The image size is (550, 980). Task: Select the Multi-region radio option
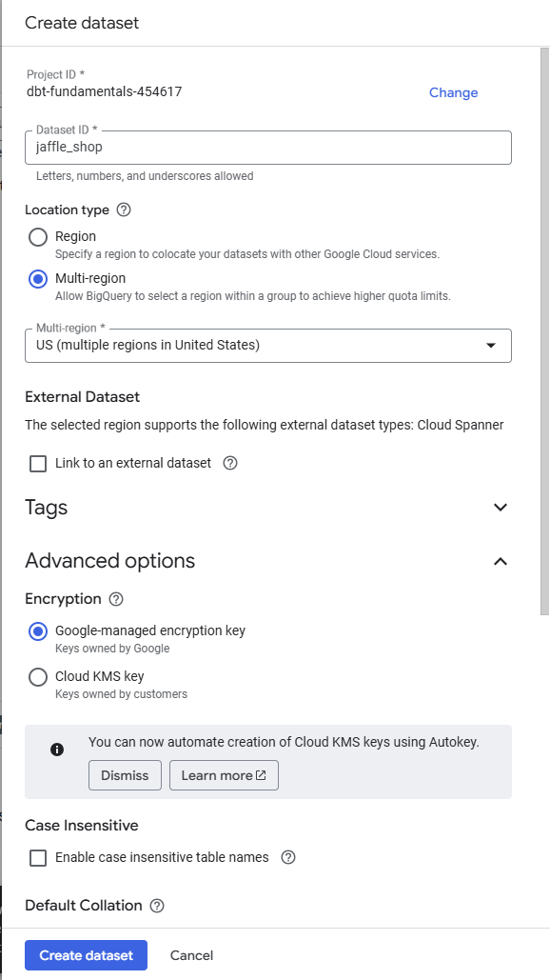click(x=38, y=279)
